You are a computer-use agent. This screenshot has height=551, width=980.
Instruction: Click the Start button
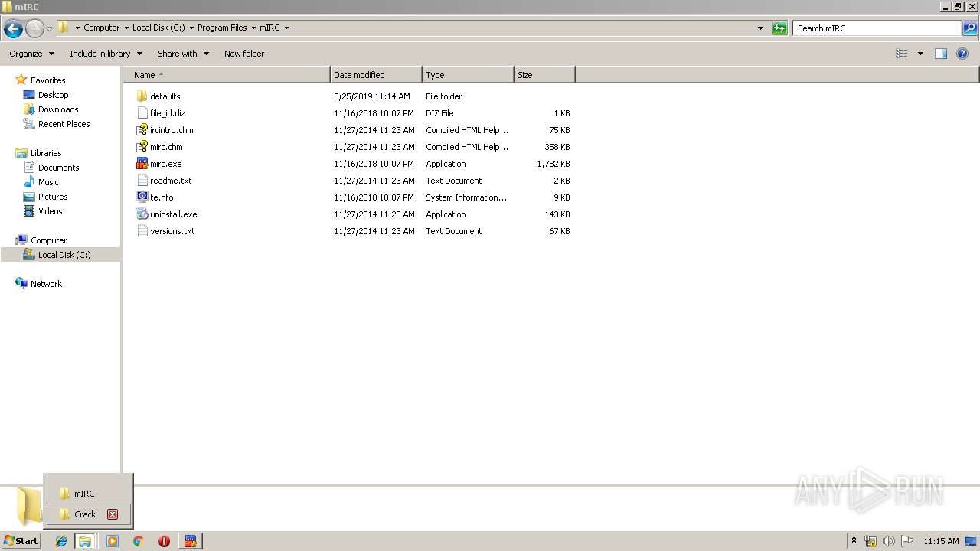click(x=21, y=541)
